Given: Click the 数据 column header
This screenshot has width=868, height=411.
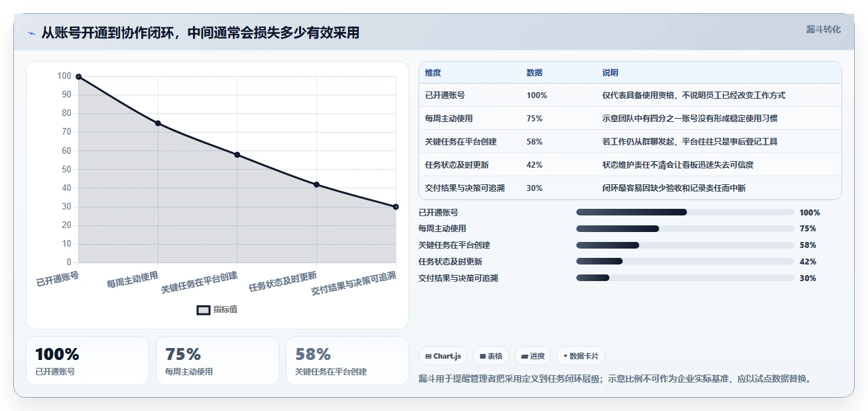Looking at the screenshot, I should tap(534, 73).
